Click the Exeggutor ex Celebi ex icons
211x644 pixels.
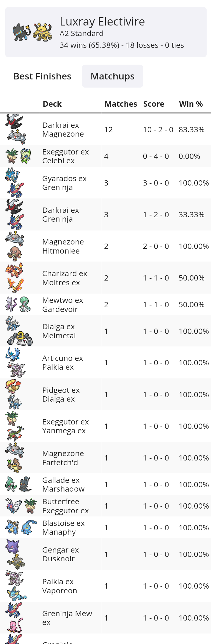[18, 156]
